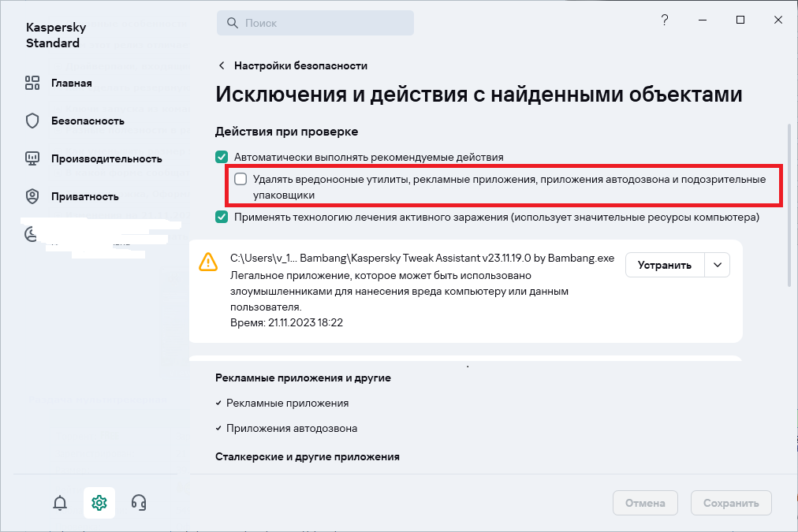Click the question mark help icon
This screenshot has width=798, height=532.
pos(665,20)
